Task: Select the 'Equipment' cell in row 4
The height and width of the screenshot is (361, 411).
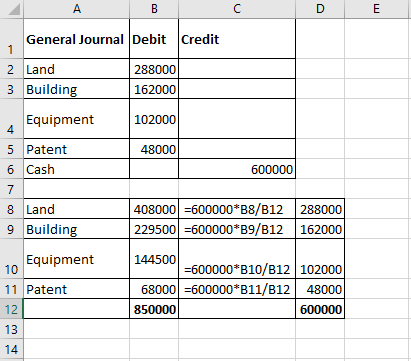Action: [x=77, y=119]
